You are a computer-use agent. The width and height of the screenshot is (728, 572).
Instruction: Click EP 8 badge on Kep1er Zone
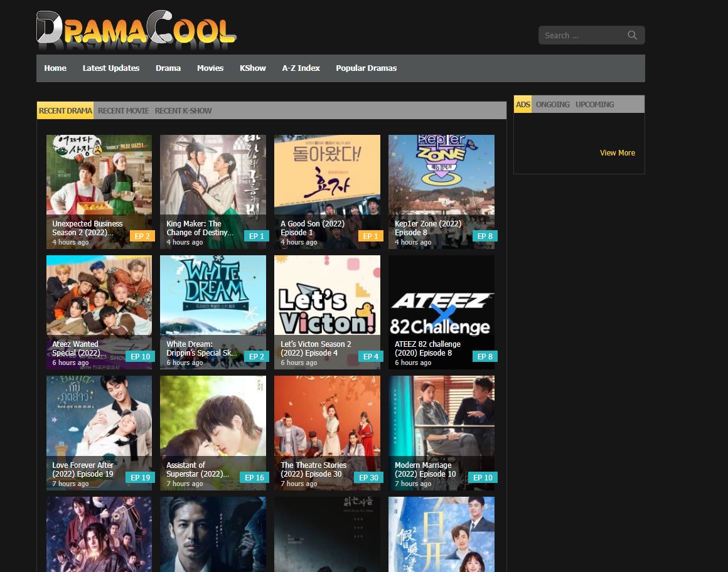[x=484, y=236]
